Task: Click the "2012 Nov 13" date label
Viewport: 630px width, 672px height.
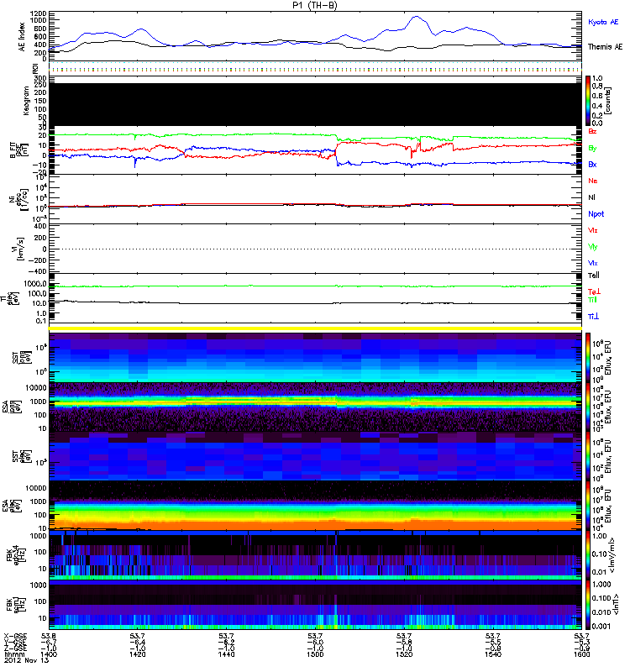Action: point(21,664)
